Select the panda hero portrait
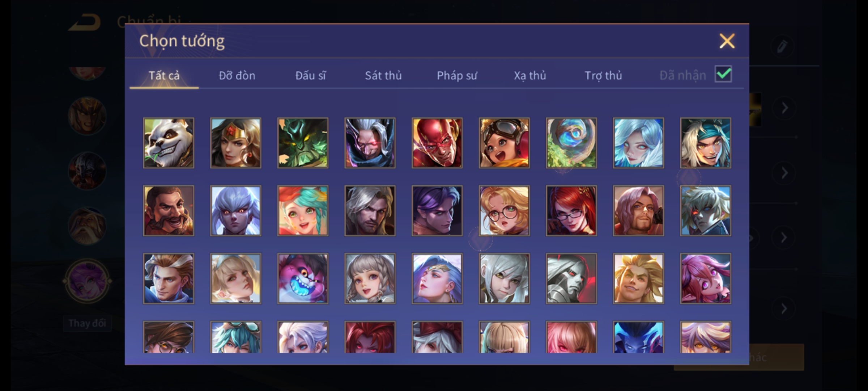This screenshot has height=391, width=868. coord(169,143)
